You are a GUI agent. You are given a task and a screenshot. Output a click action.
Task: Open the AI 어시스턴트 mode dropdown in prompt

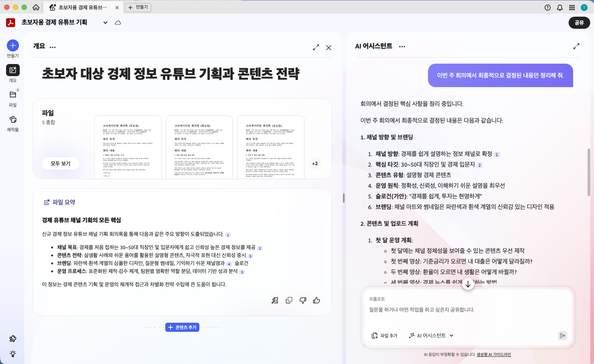tap(431, 336)
